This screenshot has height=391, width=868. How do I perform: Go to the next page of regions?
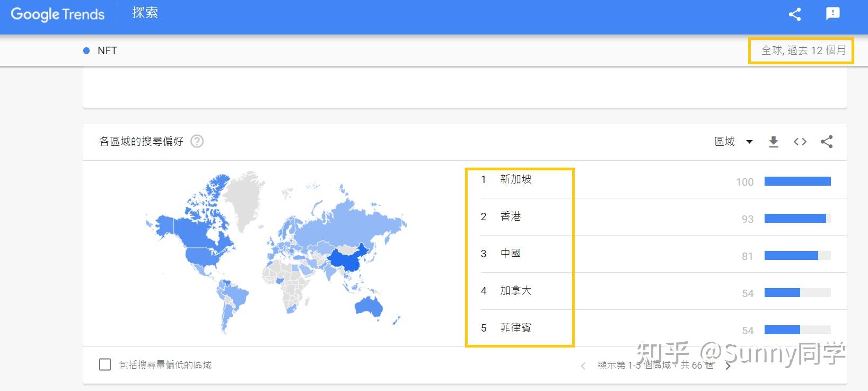[x=729, y=366]
